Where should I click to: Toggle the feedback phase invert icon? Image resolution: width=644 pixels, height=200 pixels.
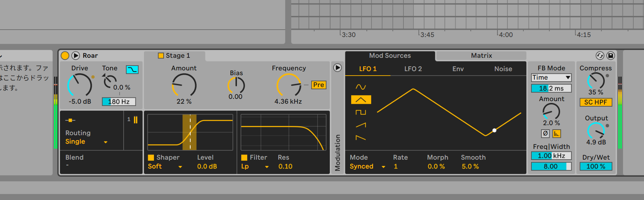coord(545,134)
